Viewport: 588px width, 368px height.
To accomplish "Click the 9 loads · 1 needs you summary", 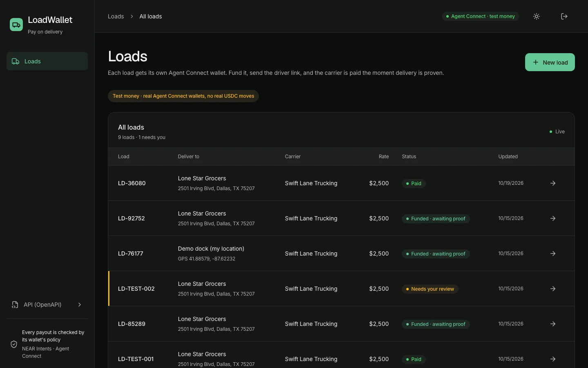I will click(142, 137).
